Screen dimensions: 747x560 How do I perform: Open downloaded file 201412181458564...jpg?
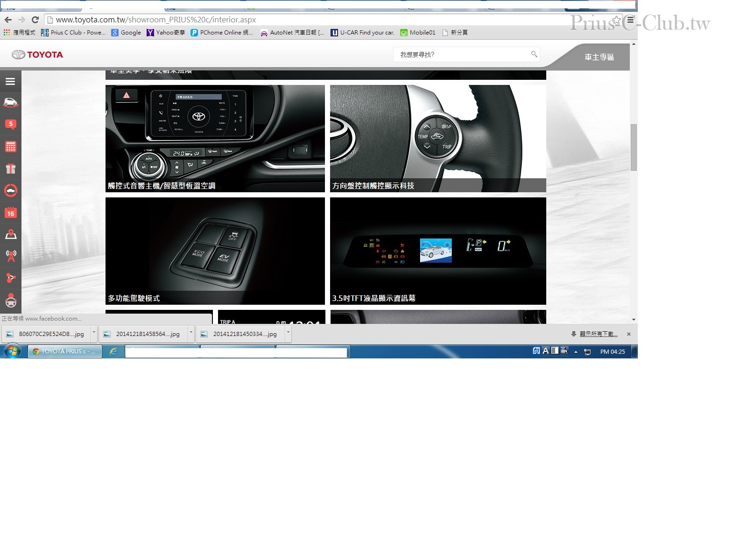coord(143,334)
